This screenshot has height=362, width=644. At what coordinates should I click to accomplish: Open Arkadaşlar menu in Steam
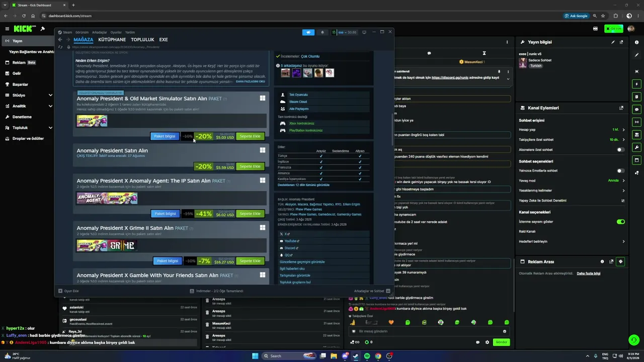click(x=100, y=32)
